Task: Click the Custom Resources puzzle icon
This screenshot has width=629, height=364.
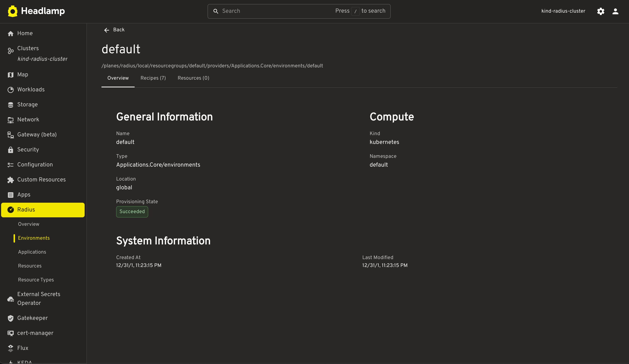Action: (10, 180)
